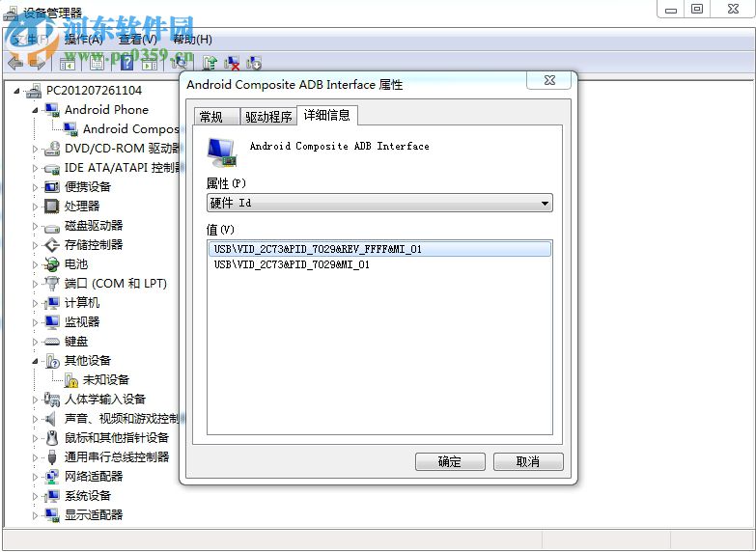The height and width of the screenshot is (552, 756).
Task: Click the scan for hardware changes icon
Action: pyautogui.click(x=179, y=63)
